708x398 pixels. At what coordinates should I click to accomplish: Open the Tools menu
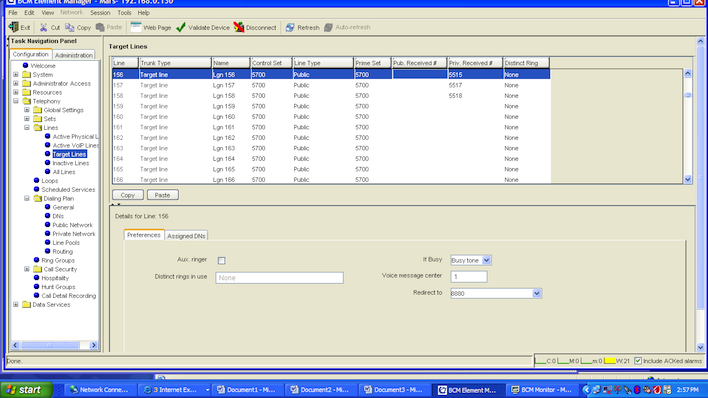(x=124, y=13)
